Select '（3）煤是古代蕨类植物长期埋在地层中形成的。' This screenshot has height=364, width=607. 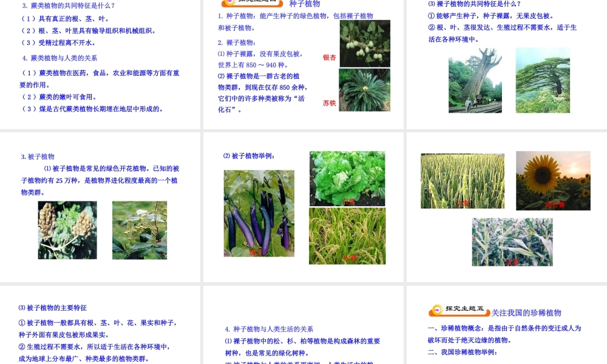coord(92,109)
